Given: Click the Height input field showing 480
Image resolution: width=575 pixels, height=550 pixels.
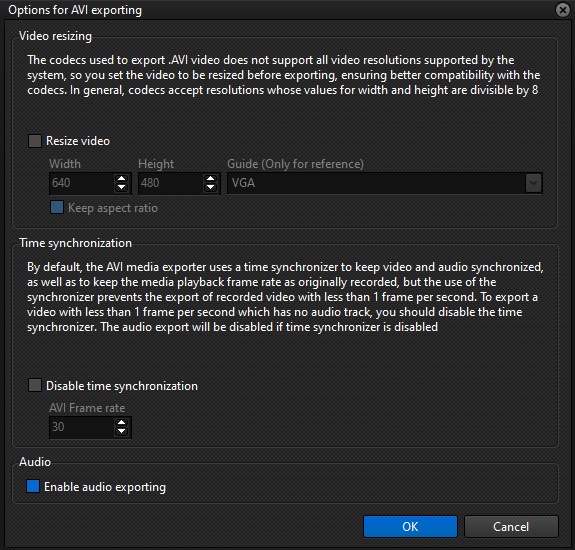Looking at the screenshot, I should click(x=171, y=183).
